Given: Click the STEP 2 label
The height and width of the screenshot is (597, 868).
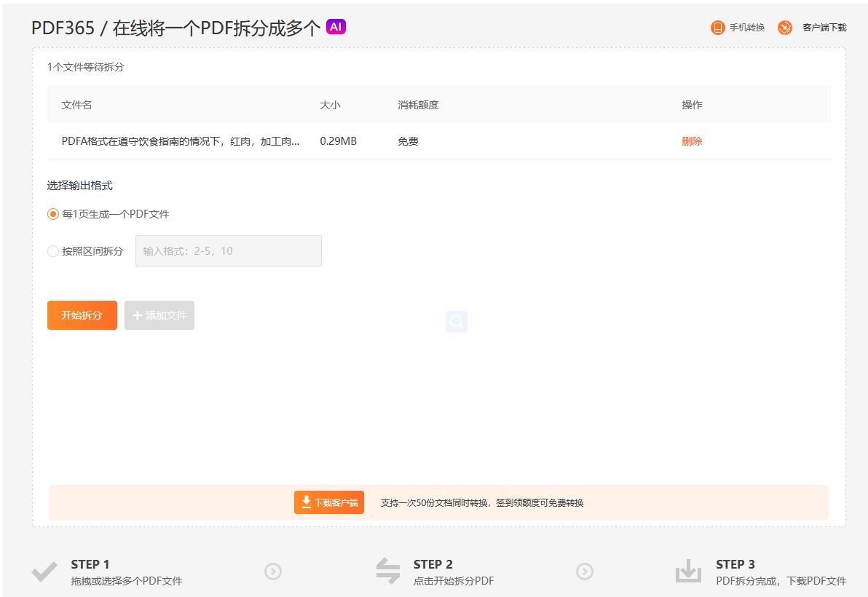Looking at the screenshot, I should coord(433,564).
